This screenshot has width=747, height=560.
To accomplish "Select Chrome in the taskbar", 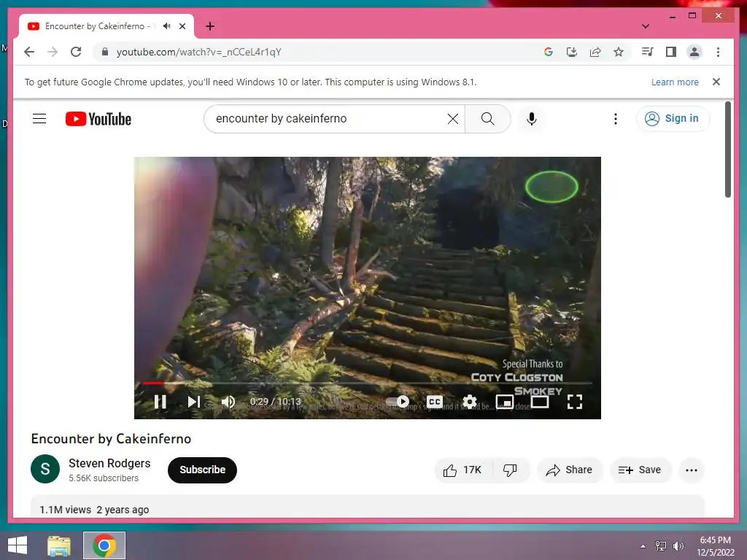I will tap(104, 545).
